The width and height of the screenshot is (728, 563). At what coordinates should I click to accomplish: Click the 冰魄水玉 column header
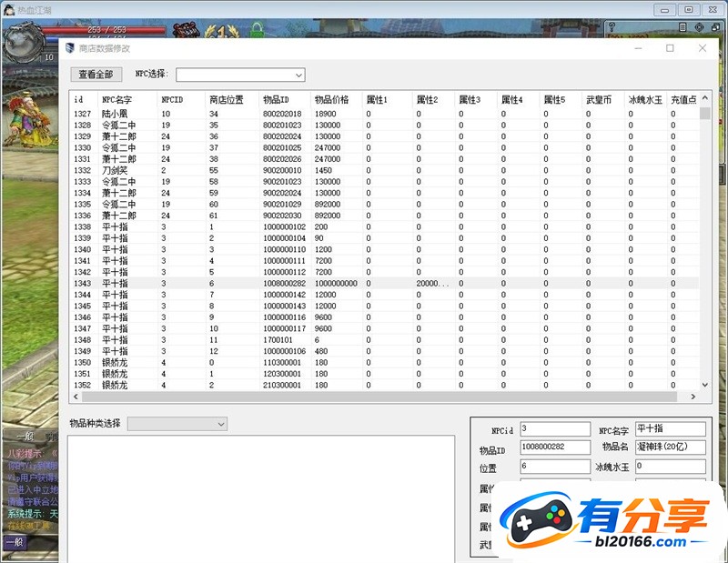645,99
